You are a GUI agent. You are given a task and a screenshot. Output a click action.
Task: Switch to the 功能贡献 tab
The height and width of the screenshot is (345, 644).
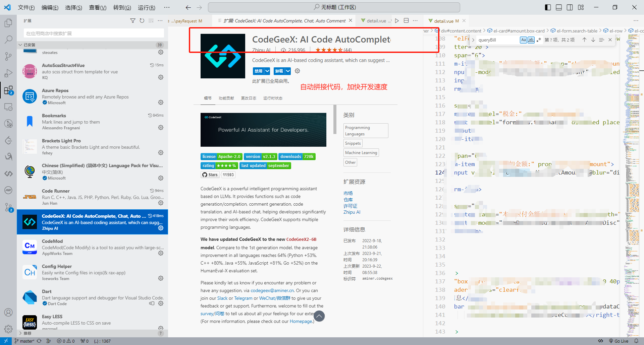(226, 98)
